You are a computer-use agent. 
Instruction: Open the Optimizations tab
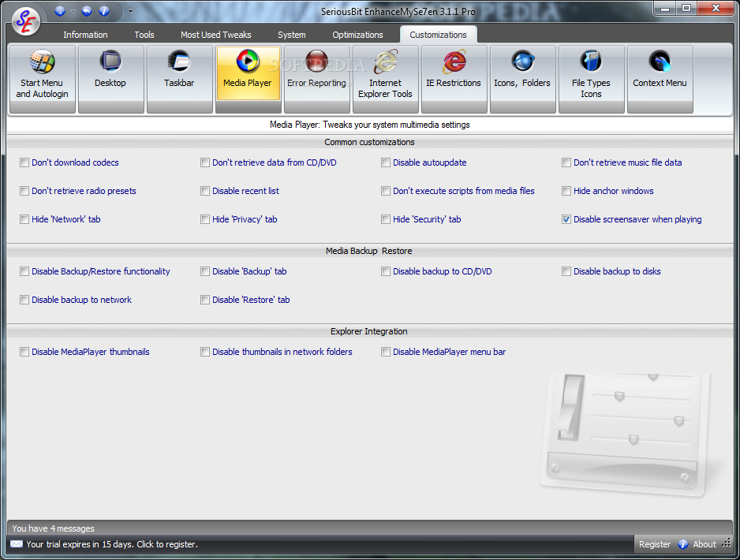tap(357, 35)
